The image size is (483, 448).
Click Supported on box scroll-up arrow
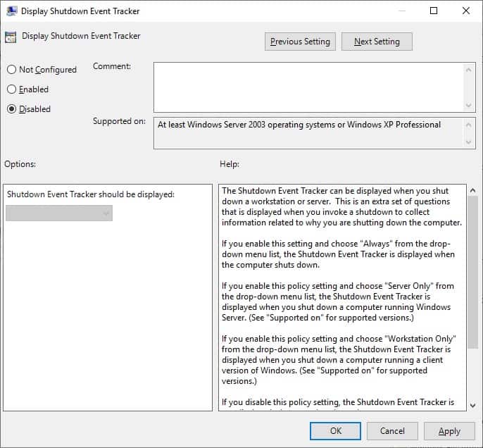[468, 125]
